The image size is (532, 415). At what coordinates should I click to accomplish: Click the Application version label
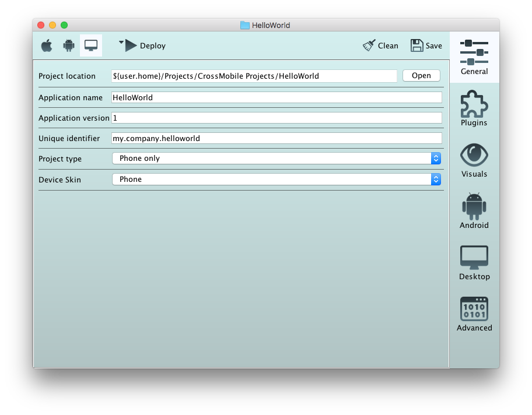pos(74,118)
